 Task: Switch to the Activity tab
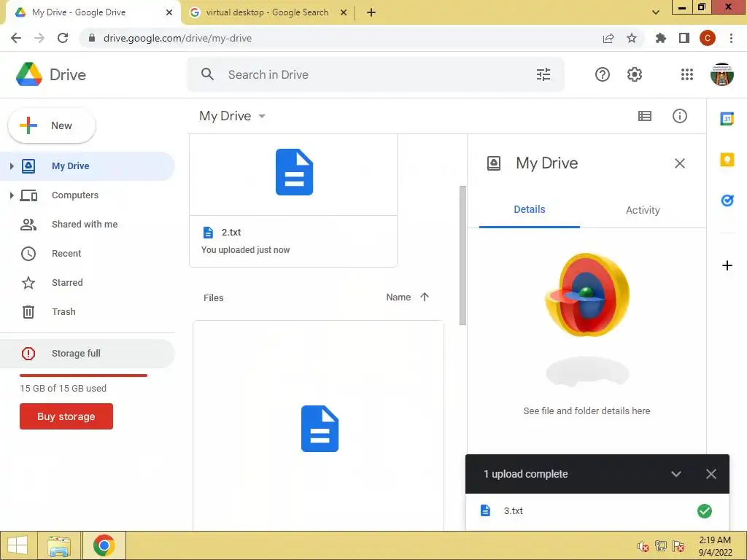click(643, 209)
